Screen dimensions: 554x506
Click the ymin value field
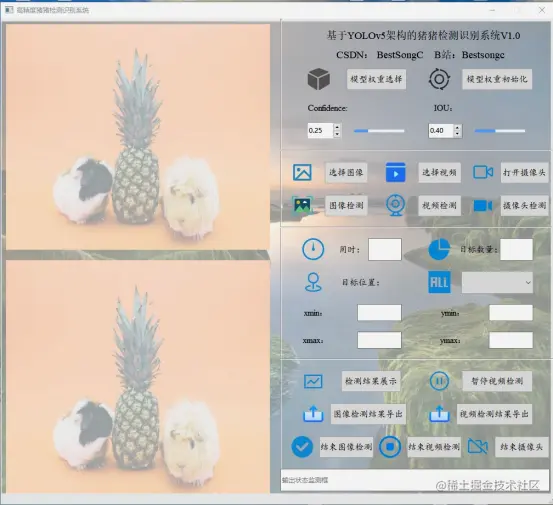(511, 313)
